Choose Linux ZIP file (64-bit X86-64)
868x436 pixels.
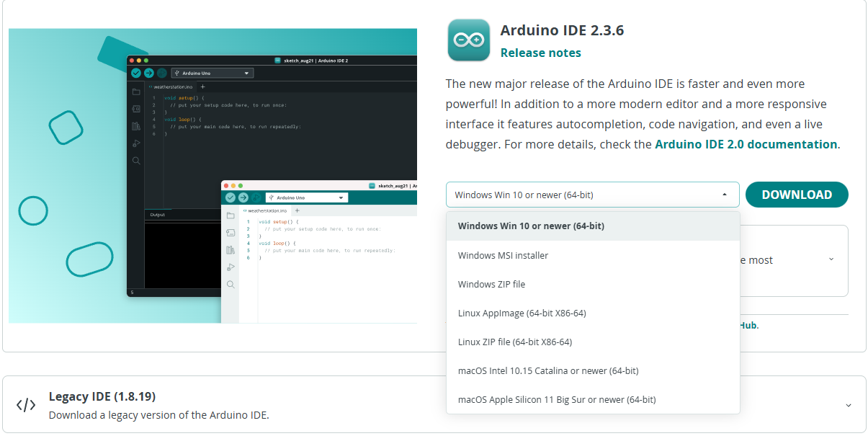[514, 342]
